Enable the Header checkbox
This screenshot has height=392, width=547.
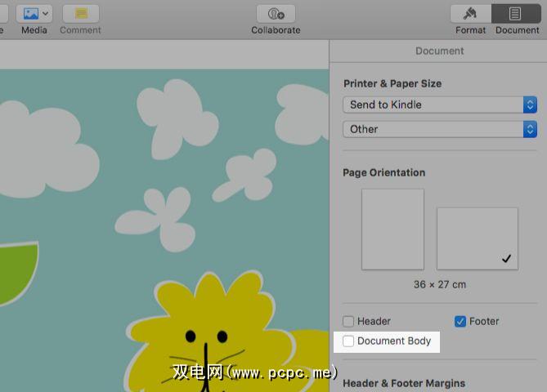pyautogui.click(x=348, y=322)
